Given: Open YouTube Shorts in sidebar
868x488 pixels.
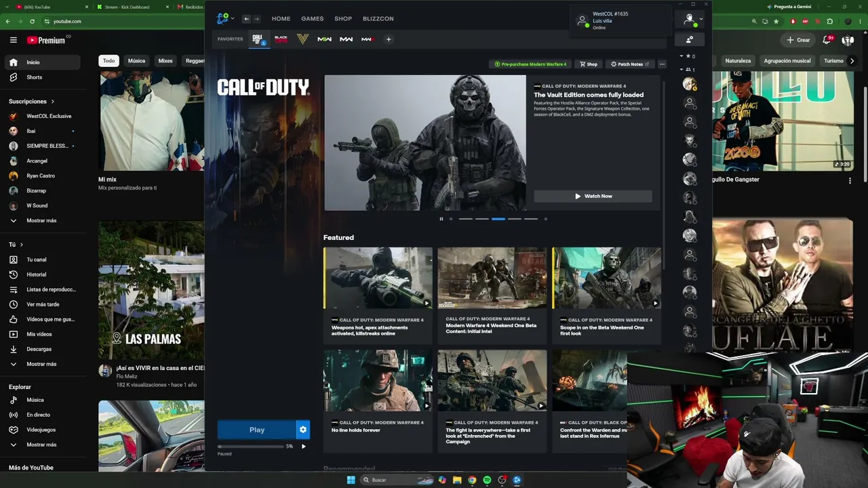Looking at the screenshot, I should (x=41, y=77).
